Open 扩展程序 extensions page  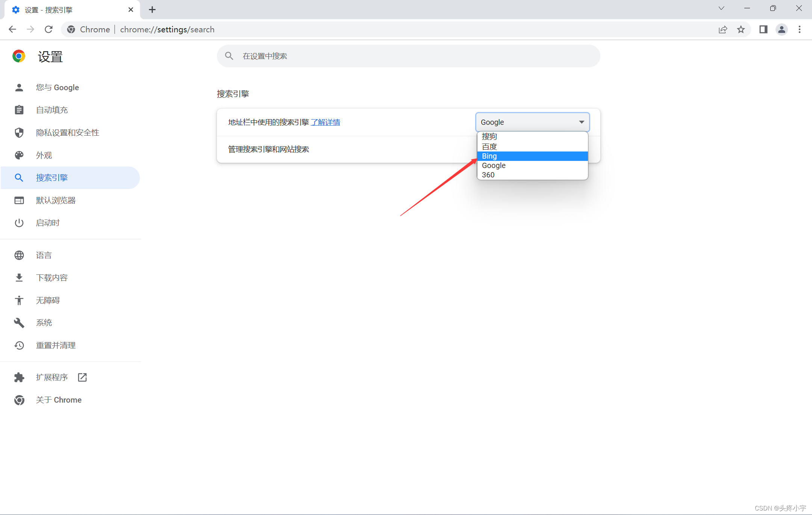[x=70, y=377]
